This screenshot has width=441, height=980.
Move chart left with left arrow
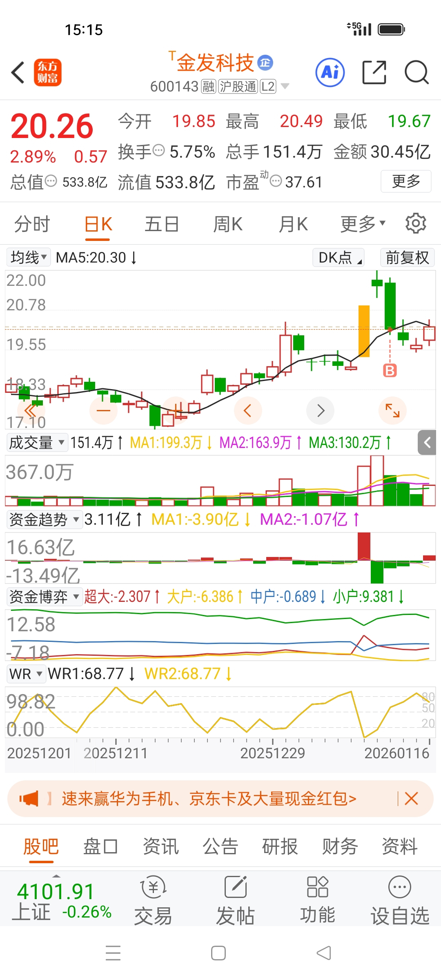[x=247, y=410]
